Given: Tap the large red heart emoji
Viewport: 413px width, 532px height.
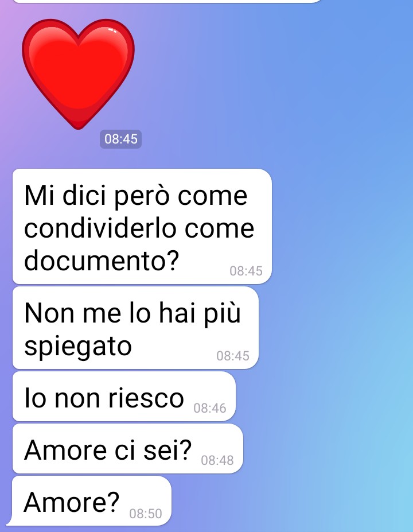Looking at the screenshot, I should (x=79, y=74).
